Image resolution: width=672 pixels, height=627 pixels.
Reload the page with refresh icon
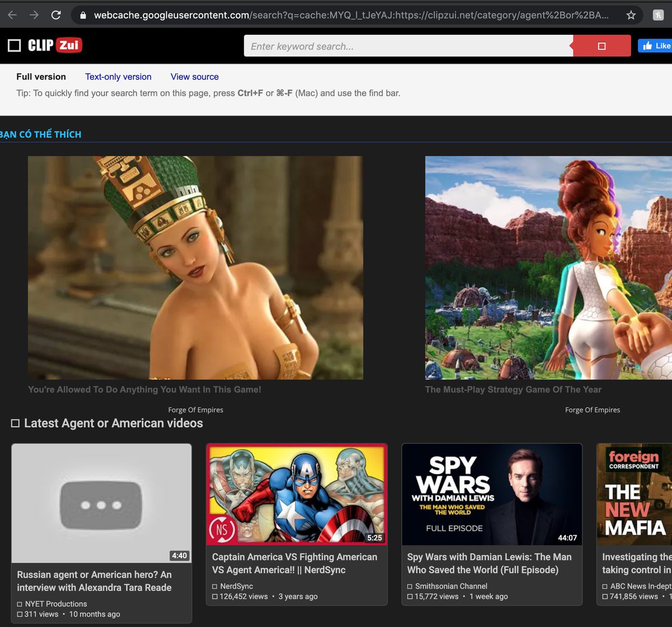(x=56, y=15)
